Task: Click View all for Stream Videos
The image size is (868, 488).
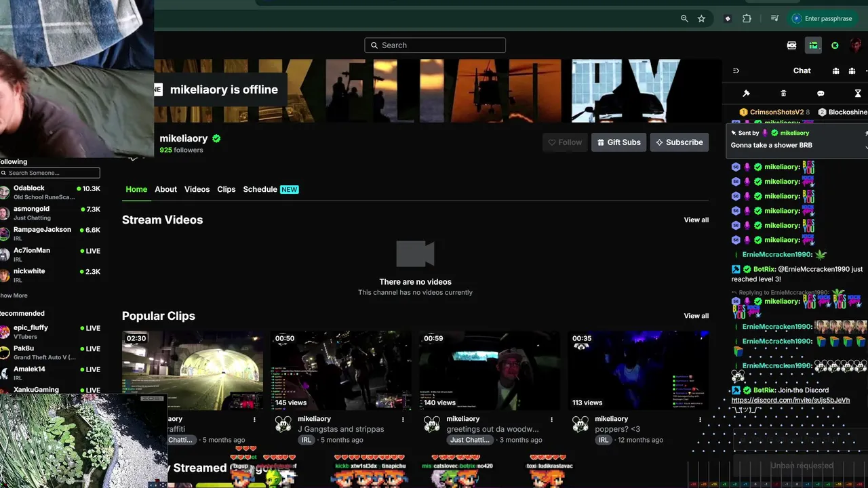Action: 696,220
